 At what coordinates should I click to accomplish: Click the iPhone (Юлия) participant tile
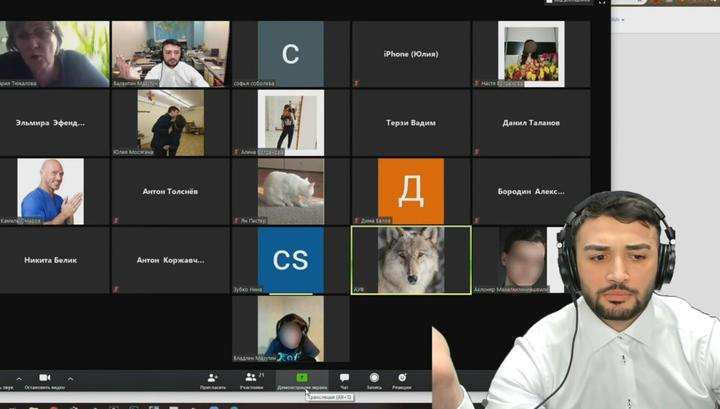410,54
